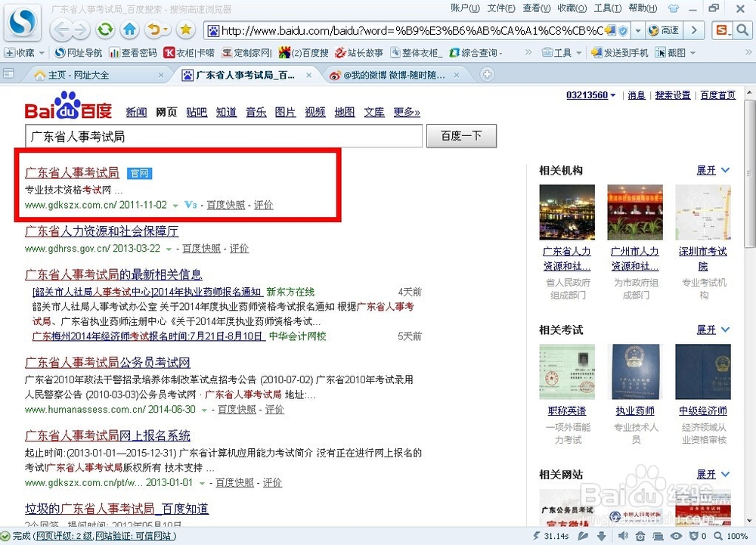Open the 广东省人事考试局 官网 result title
Image resolution: width=756 pixels, height=545 pixels.
pos(72,173)
